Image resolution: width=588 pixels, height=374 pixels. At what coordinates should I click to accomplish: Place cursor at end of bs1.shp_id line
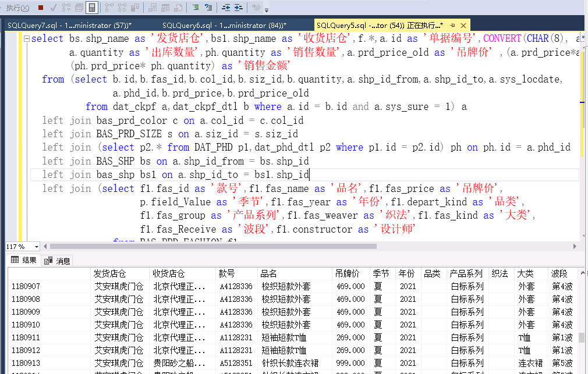(x=309, y=174)
